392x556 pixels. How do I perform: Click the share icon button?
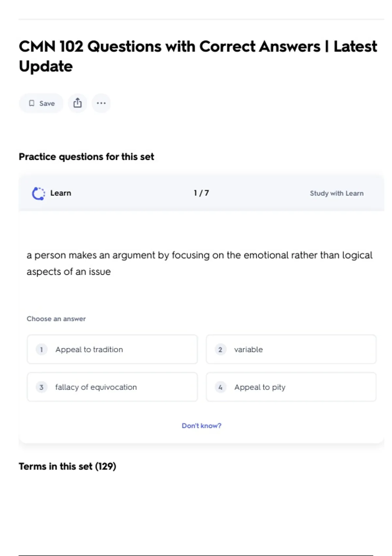[77, 103]
